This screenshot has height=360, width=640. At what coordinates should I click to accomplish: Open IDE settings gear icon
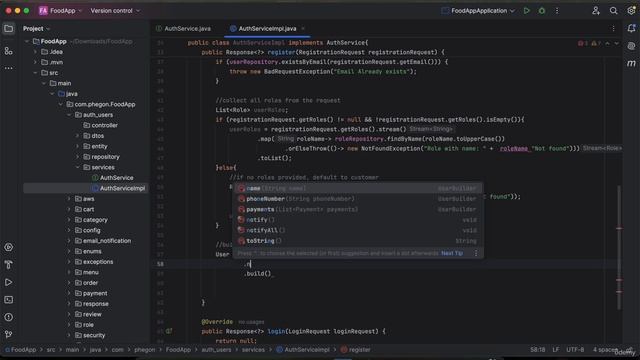(x=631, y=11)
